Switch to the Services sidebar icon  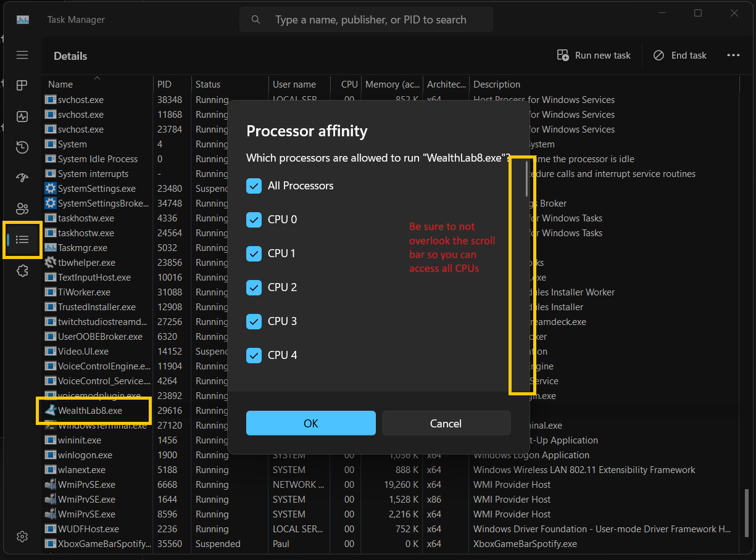(22, 271)
